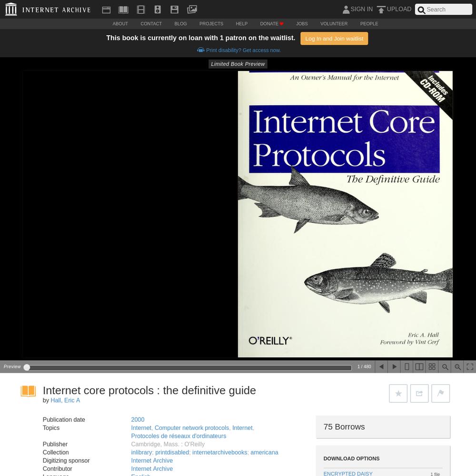Screen dimensions: 476x476
Task: Open the Software floppy-disk icon
Action: click(175, 10)
